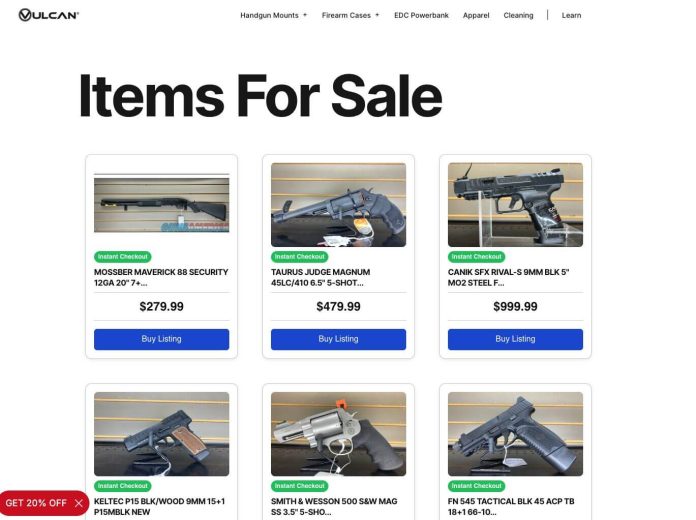The width and height of the screenshot is (696, 520).
Task: Buy the Mossberg Maverick 88 listing
Action: [x=162, y=339]
